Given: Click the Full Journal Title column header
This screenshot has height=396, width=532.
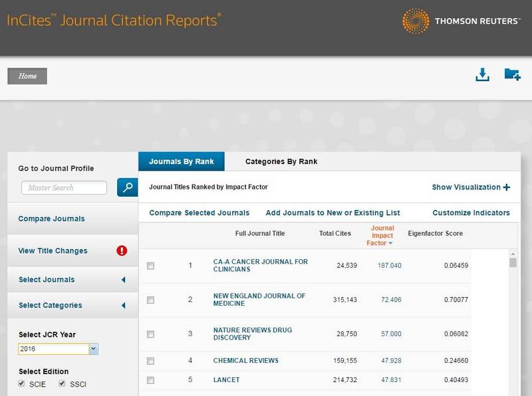Looking at the screenshot, I should (260, 233).
